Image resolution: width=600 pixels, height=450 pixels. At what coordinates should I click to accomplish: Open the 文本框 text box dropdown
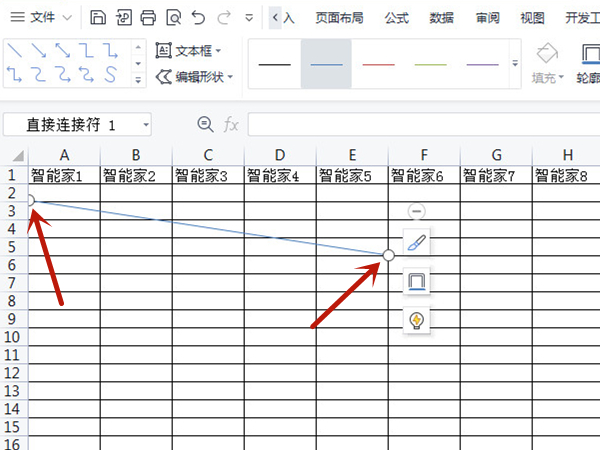[189, 50]
